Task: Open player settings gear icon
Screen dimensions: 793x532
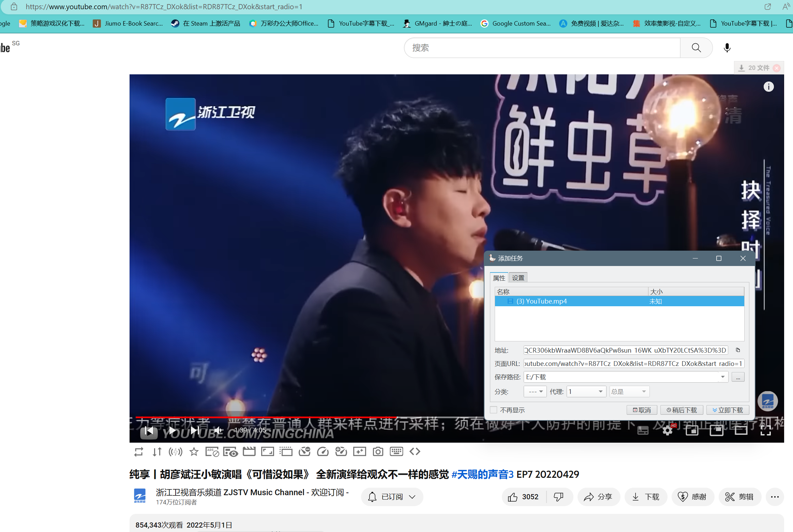Action: coord(668,431)
